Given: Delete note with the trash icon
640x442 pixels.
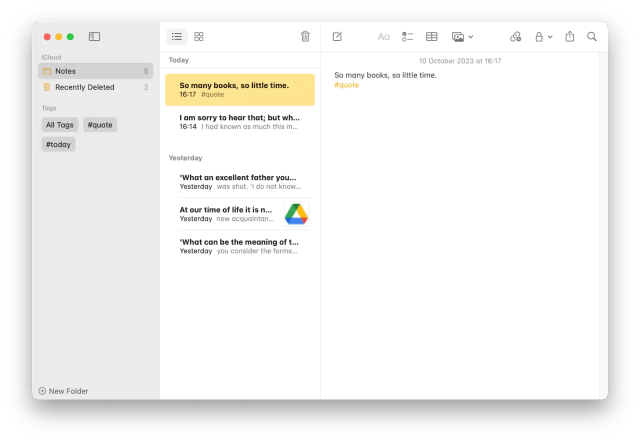Looking at the screenshot, I should 305,37.
